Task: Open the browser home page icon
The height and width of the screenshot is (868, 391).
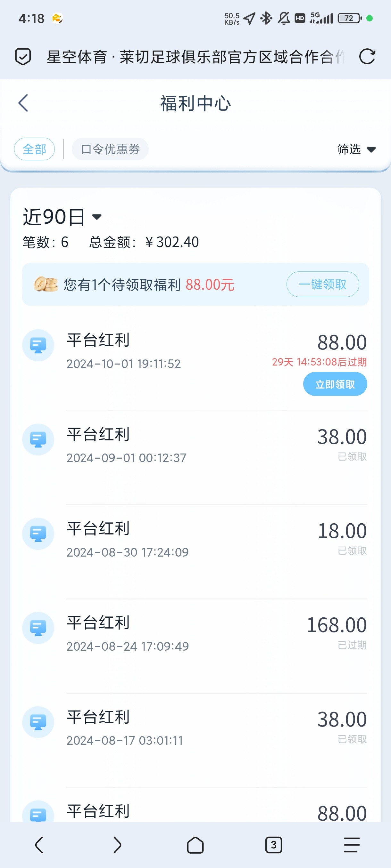Action: [x=195, y=845]
